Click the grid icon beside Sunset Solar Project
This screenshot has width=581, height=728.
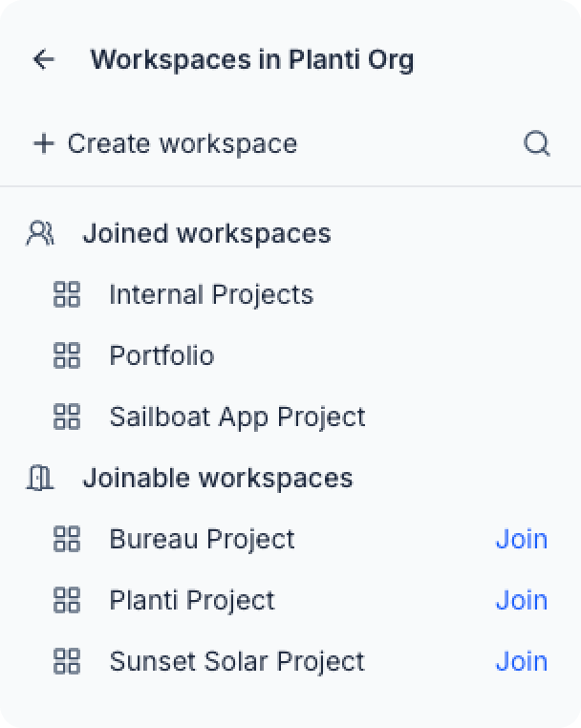point(67,662)
